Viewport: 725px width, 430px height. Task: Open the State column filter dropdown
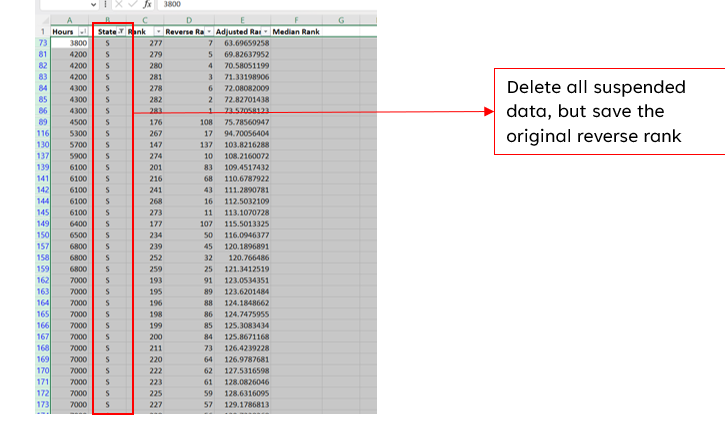coord(121,31)
